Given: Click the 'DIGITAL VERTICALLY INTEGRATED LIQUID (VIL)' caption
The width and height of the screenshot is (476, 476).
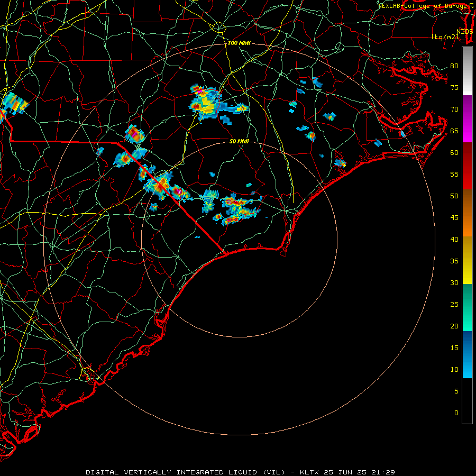Looking at the screenshot, I should (186, 472).
